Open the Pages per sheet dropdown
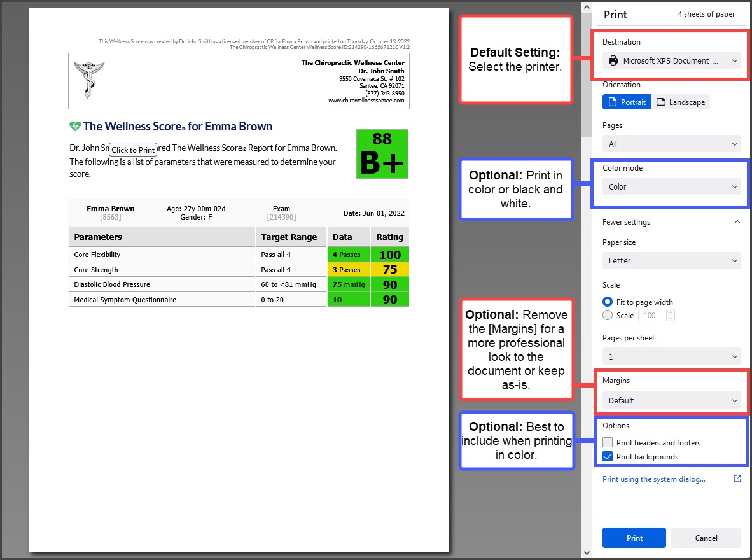 coord(671,356)
